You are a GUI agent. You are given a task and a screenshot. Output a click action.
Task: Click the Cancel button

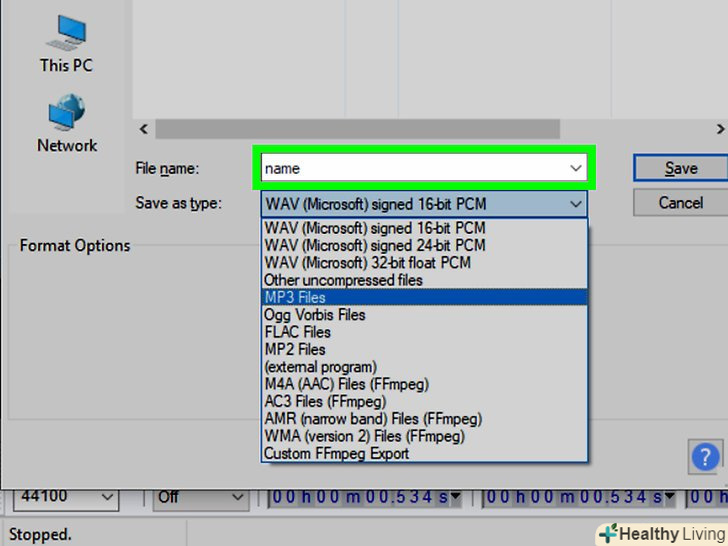point(681,203)
